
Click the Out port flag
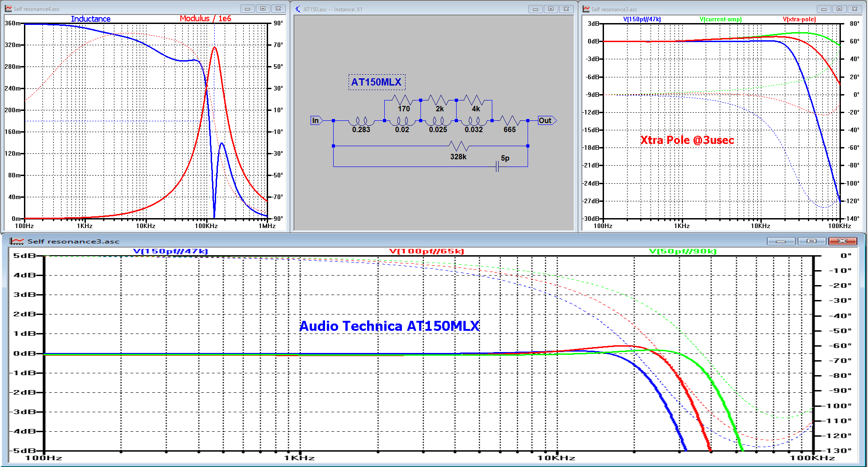547,120
